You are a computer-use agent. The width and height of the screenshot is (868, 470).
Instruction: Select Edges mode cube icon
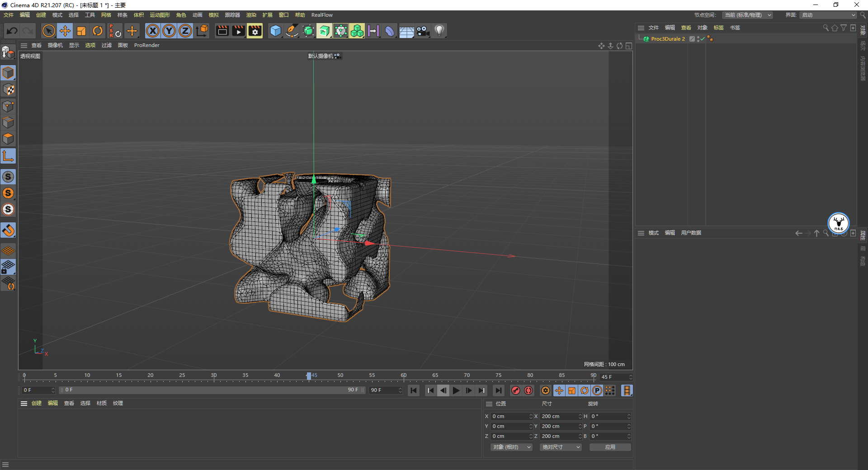pos(9,122)
